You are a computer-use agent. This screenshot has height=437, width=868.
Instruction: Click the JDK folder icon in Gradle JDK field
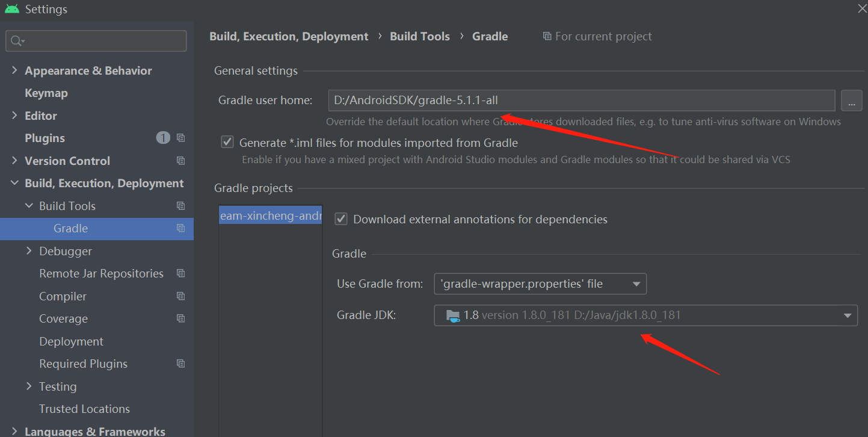tap(453, 315)
